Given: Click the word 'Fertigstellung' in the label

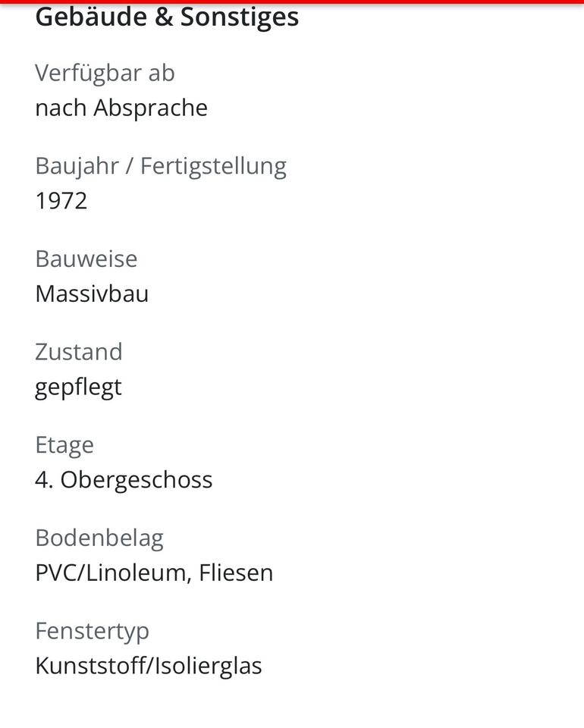Looking at the screenshot, I should pyautogui.click(x=213, y=166).
